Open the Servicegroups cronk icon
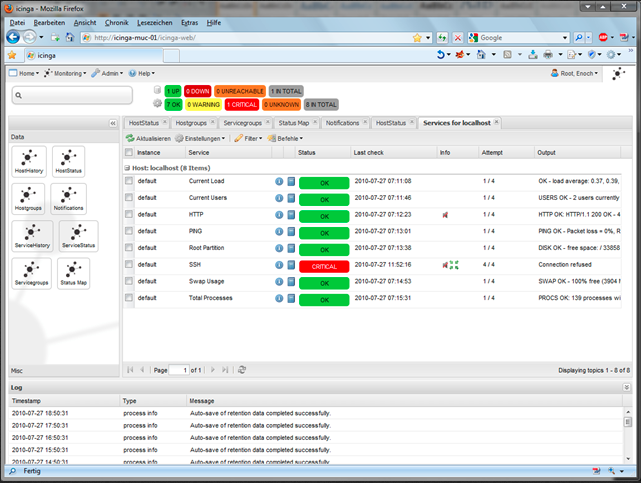Image resolution: width=641 pixels, height=483 pixels. tap(31, 273)
